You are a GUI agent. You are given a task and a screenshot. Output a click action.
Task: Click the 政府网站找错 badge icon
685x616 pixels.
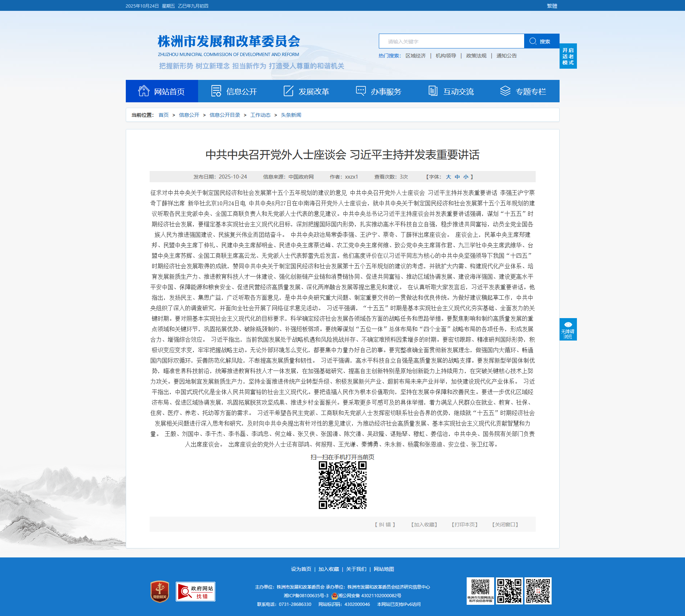point(196,592)
